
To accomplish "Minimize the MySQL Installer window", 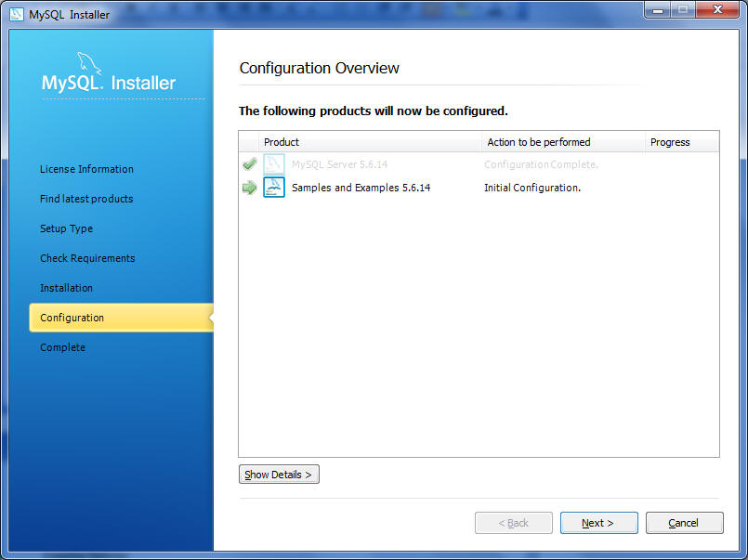I will [658, 10].
